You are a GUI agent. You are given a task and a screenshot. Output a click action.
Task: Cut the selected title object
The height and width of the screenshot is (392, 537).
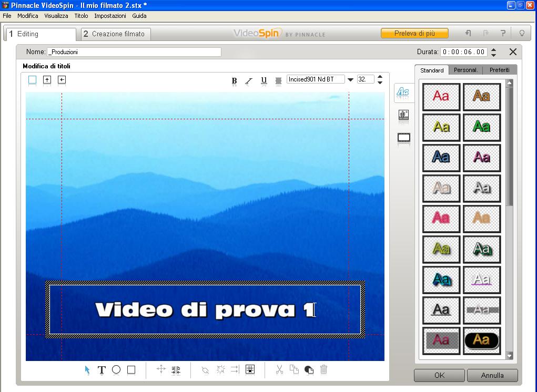pos(279,369)
